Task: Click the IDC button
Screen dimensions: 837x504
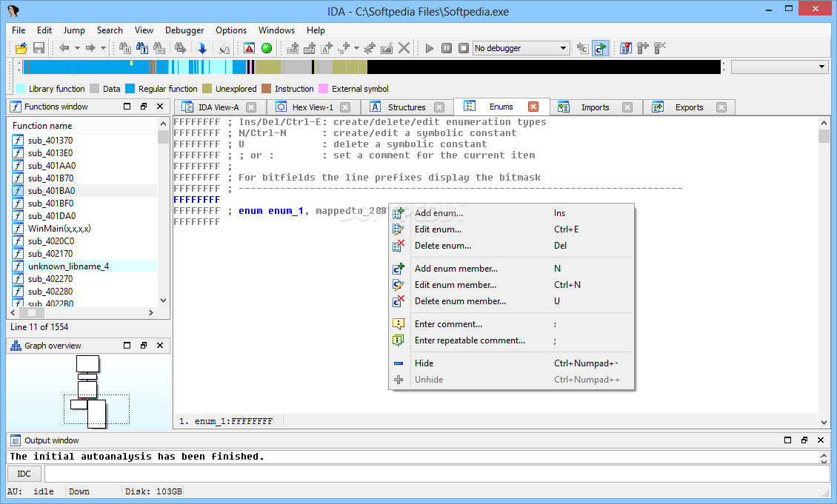Action: coord(24,474)
